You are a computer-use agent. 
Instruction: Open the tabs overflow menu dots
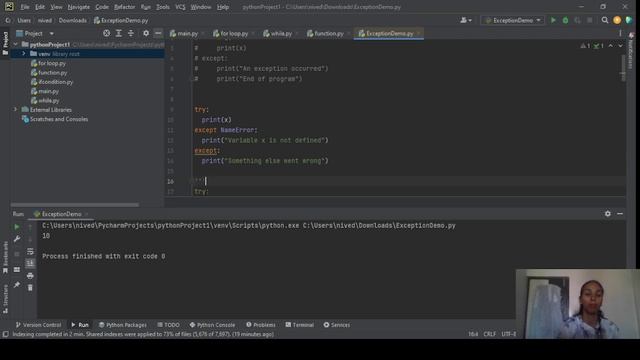pyautogui.click(x=620, y=33)
